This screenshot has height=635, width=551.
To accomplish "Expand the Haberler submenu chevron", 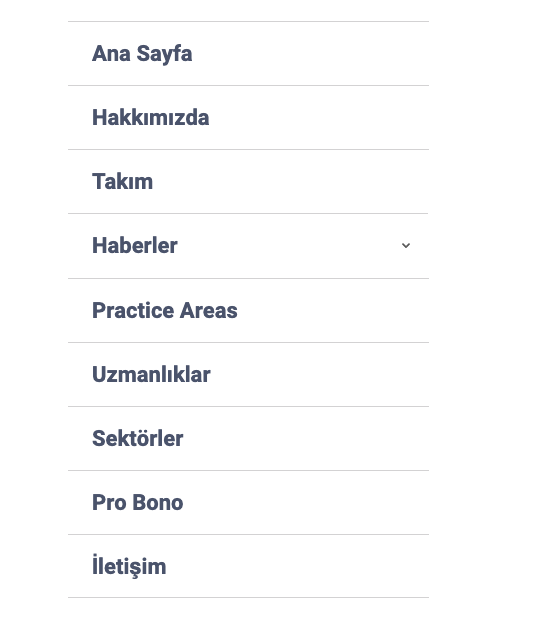I will [406, 245].
